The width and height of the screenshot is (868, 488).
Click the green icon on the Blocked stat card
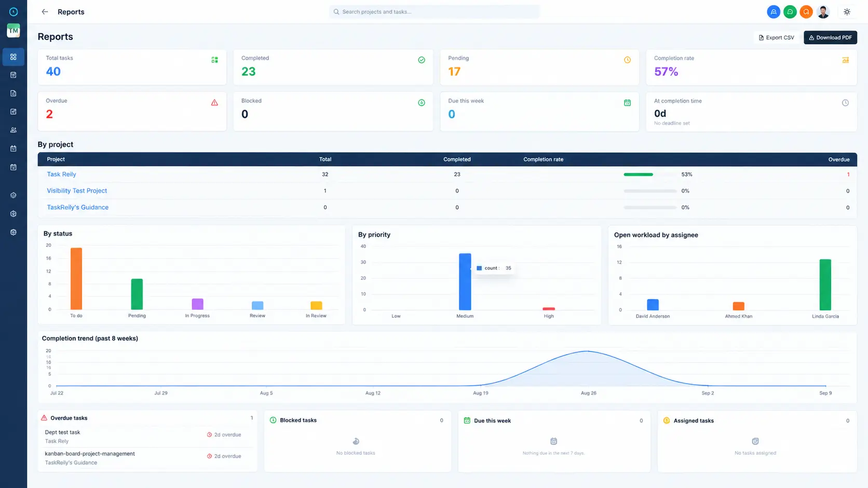422,103
